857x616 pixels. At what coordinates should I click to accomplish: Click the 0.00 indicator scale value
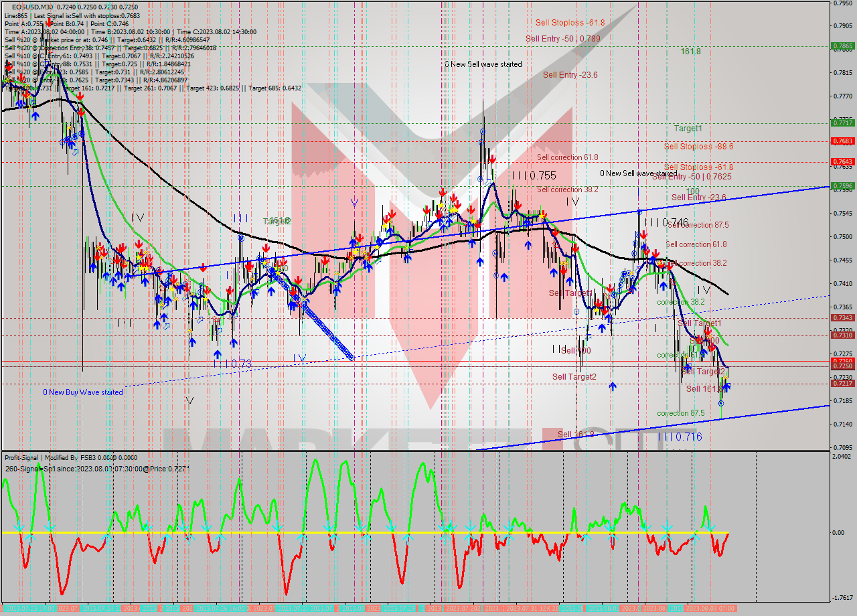coord(838,533)
